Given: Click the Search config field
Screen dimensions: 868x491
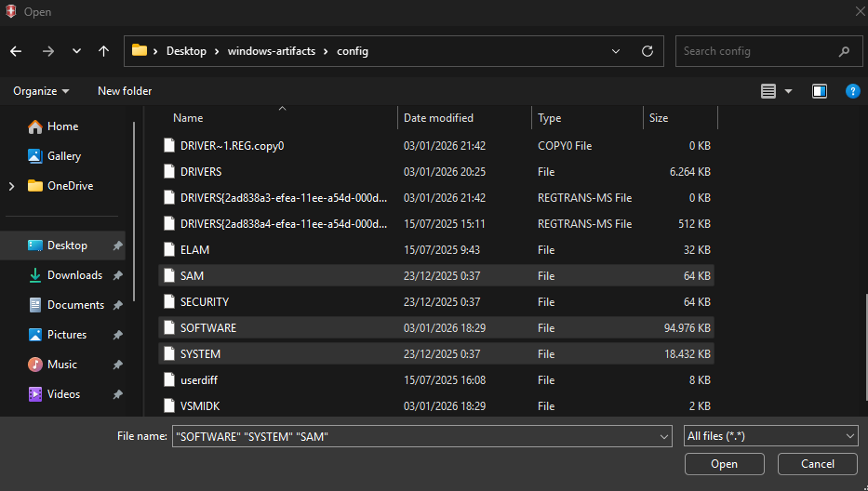Looking at the screenshot, I should coord(758,51).
